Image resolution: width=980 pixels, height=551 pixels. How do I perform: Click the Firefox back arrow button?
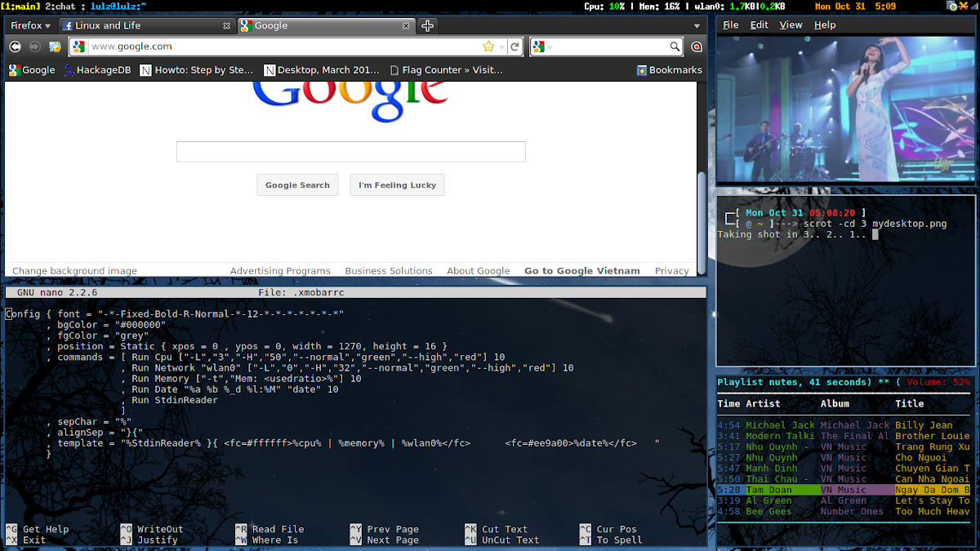(x=16, y=47)
